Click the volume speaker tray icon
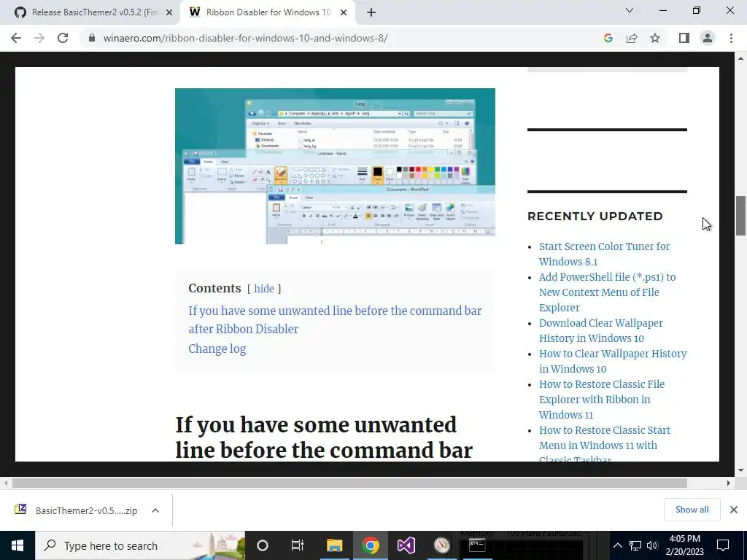Image resolution: width=747 pixels, height=560 pixels. (652, 545)
